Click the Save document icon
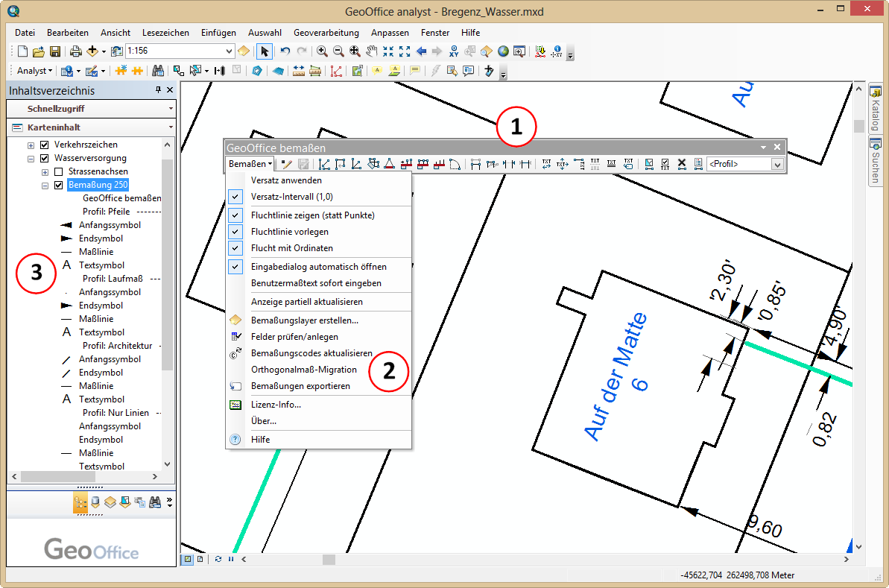The height and width of the screenshot is (588, 889). (x=55, y=51)
